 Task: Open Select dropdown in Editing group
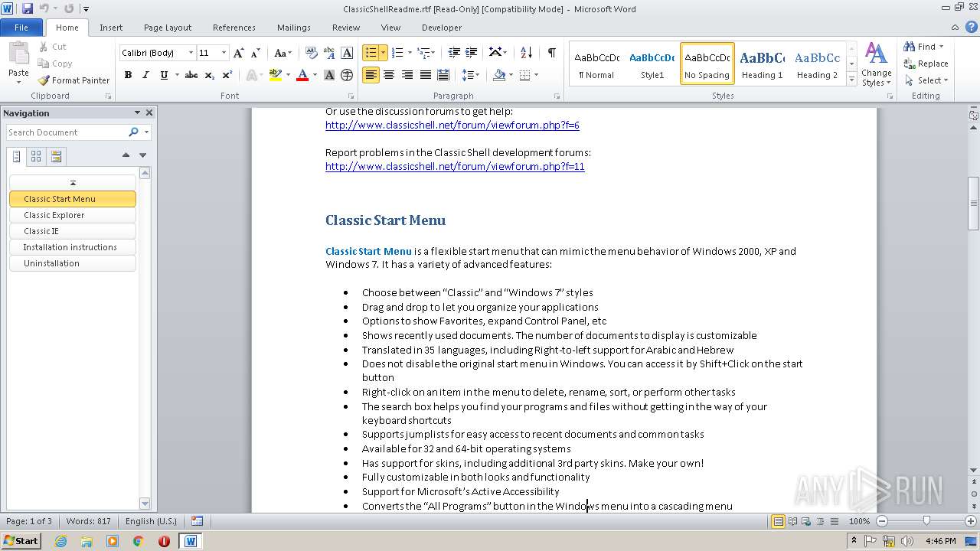coord(926,80)
